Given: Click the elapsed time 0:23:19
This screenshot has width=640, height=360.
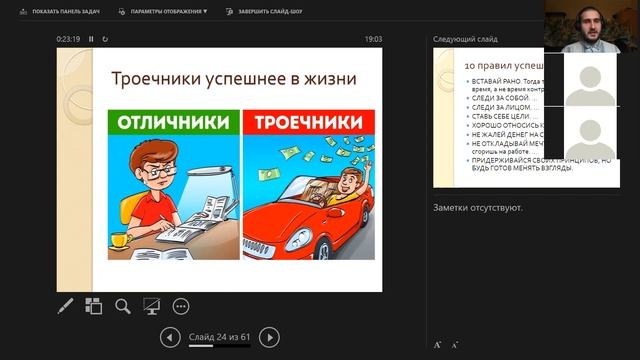Looking at the screenshot, I should click(x=68, y=39).
